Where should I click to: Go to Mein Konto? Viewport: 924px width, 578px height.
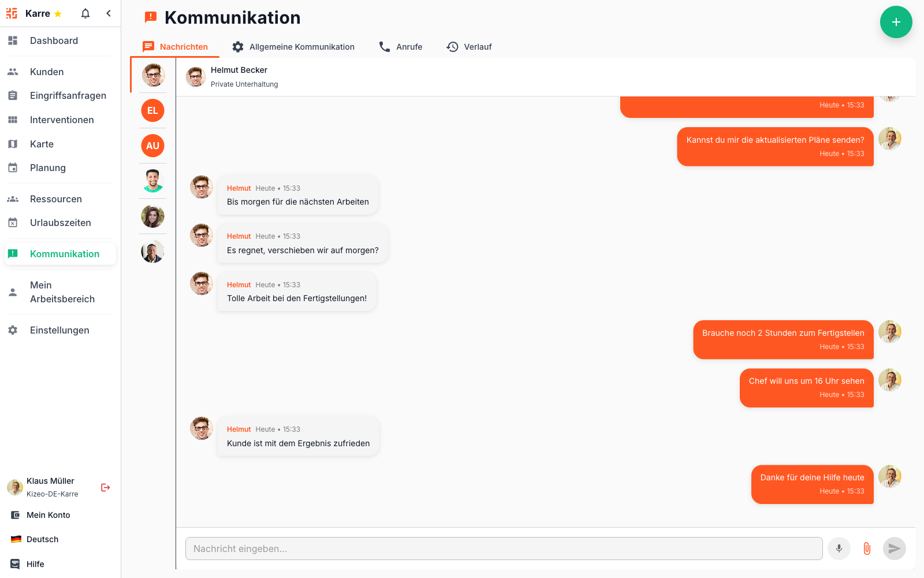click(x=48, y=515)
